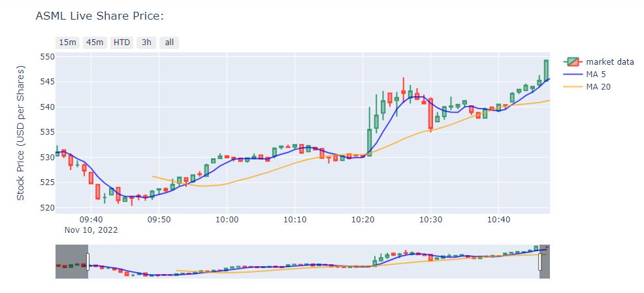Click the '10:40' x-axis label
The width and height of the screenshot is (644, 293).
pos(498,220)
